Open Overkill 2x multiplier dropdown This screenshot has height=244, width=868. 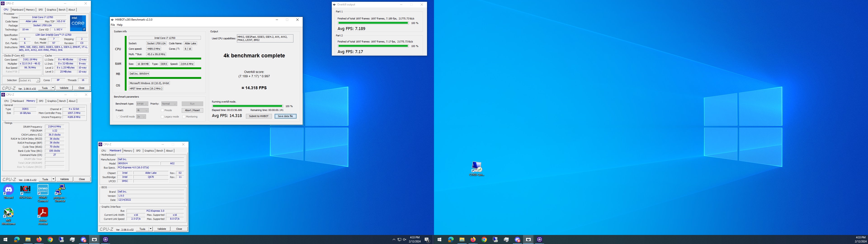tap(141, 117)
